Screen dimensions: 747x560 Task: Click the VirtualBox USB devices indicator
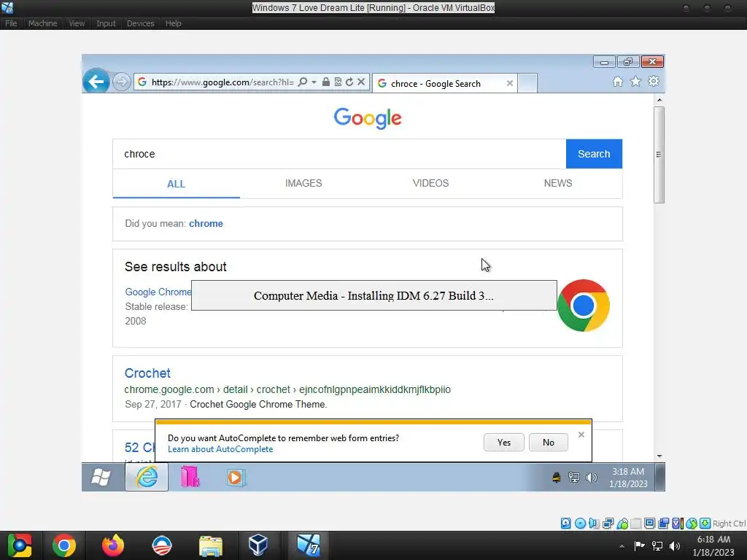[x=622, y=524]
